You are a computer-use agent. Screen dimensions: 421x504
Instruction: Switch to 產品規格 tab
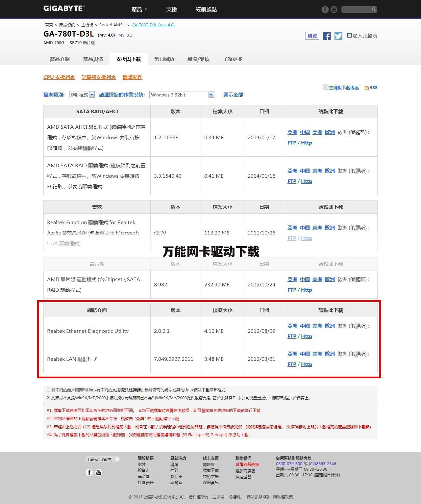93,59
